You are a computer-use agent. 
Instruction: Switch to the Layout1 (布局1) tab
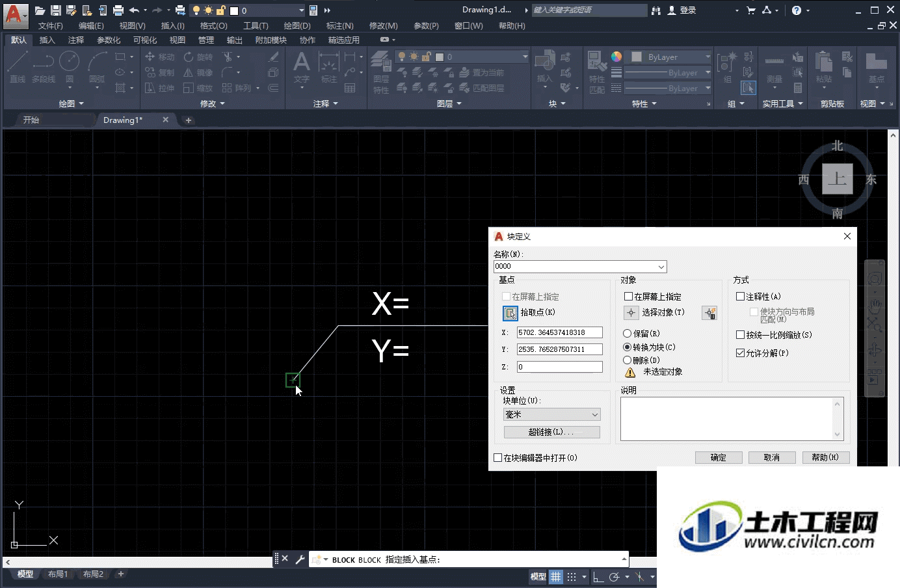click(x=58, y=574)
